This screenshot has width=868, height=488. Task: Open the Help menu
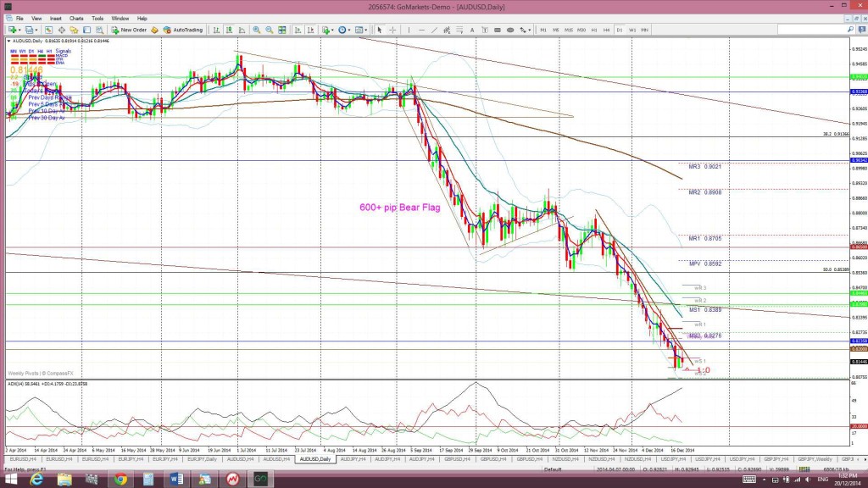[142, 19]
